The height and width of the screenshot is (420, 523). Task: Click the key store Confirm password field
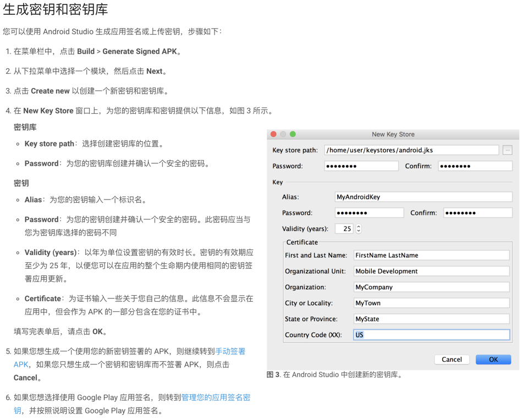point(475,166)
